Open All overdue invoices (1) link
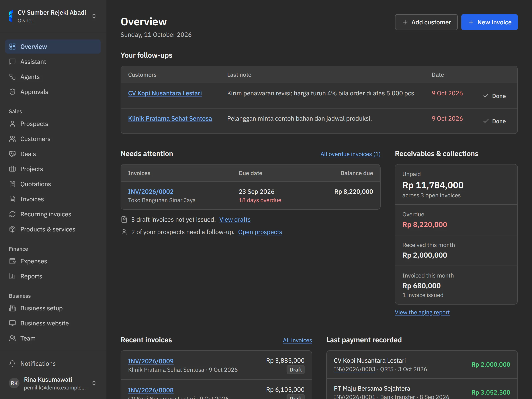This screenshot has width=532, height=399. [x=350, y=154]
